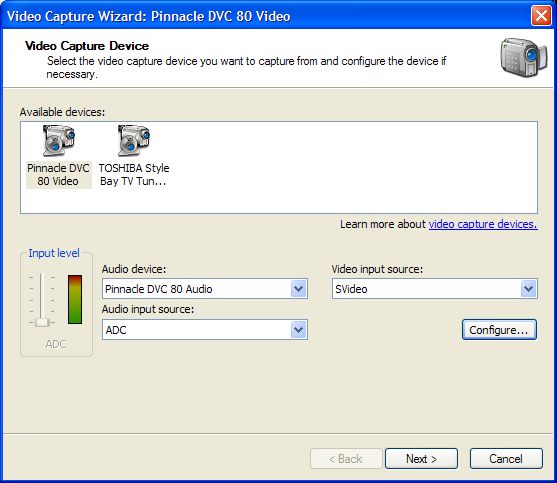Click the SVideo combo box field
This screenshot has width=557, height=483.
[435, 289]
